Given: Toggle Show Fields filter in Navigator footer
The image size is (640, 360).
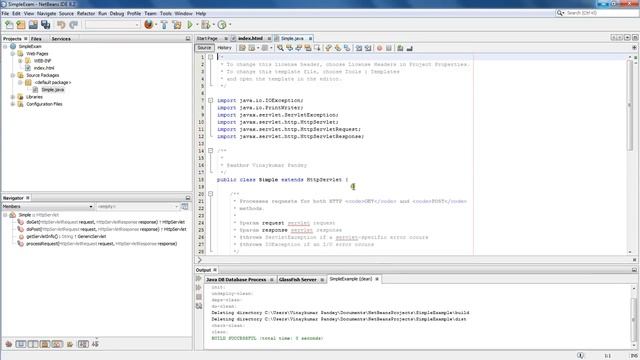Looking at the screenshot, I should tap(20, 344).
